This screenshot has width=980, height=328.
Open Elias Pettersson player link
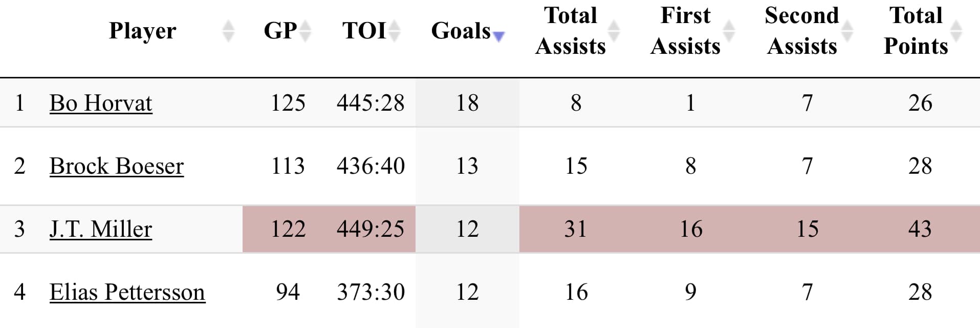(x=127, y=292)
